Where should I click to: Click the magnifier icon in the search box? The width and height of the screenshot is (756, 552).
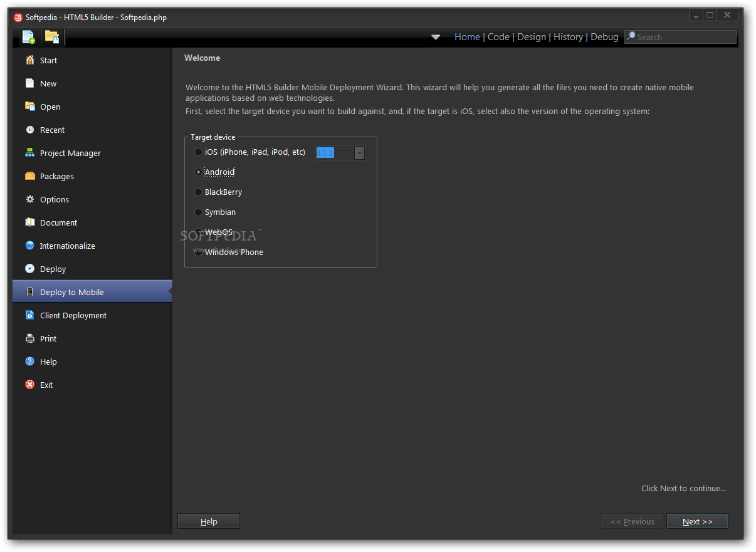pos(631,36)
